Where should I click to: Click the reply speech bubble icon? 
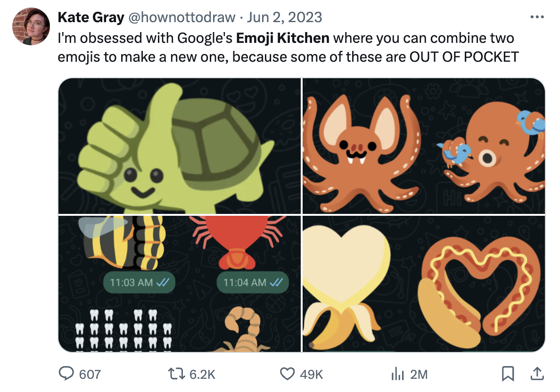(x=67, y=374)
